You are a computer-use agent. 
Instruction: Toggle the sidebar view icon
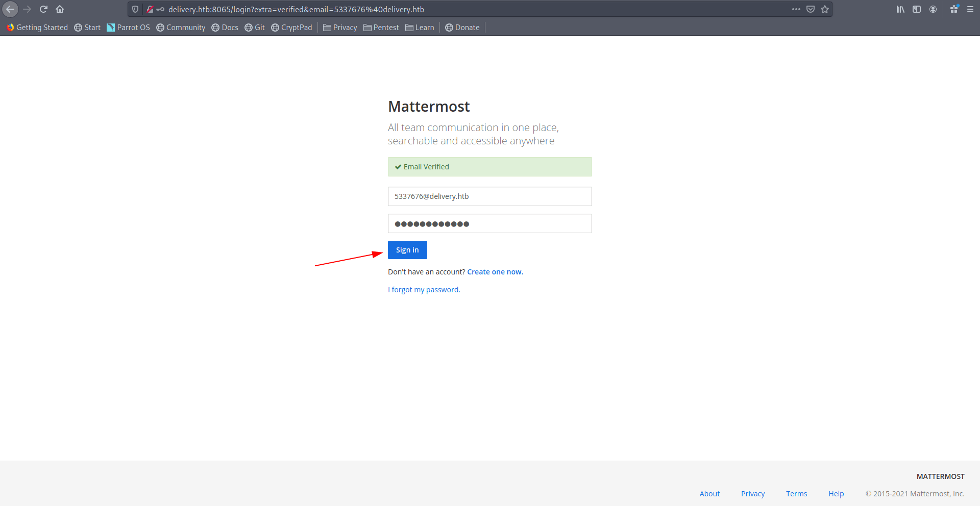click(917, 9)
